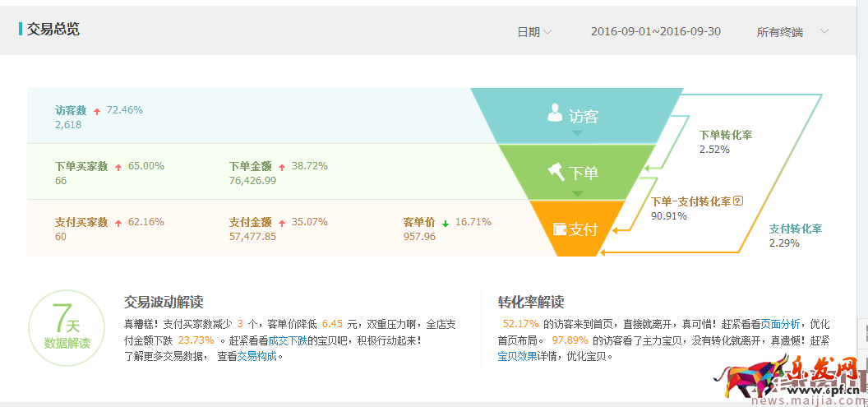This screenshot has width=868, height=407.
Task: Click the red up arrow beside 访客数
Action: [x=97, y=111]
